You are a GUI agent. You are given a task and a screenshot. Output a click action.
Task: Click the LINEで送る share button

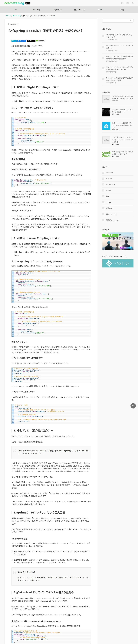click(40, 41)
